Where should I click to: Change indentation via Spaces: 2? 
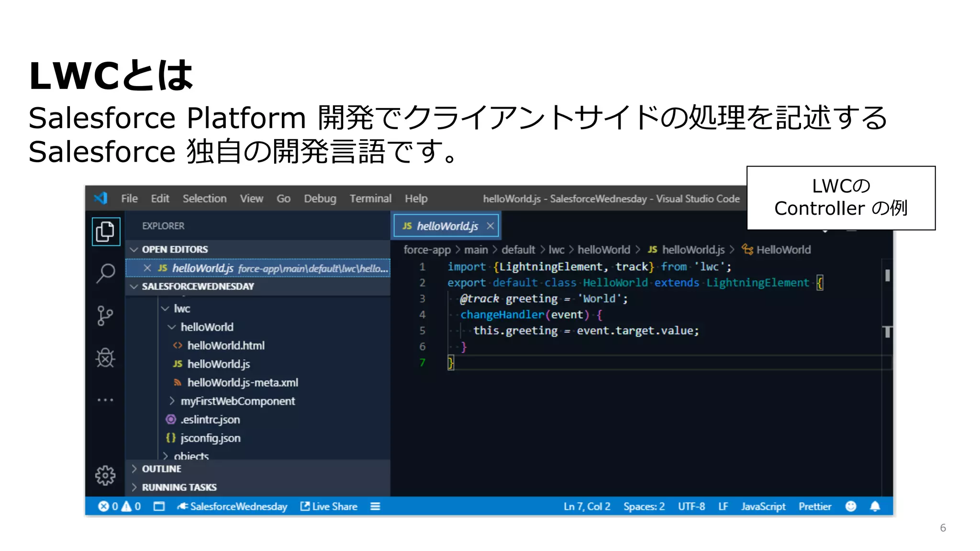pyautogui.click(x=644, y=506)
